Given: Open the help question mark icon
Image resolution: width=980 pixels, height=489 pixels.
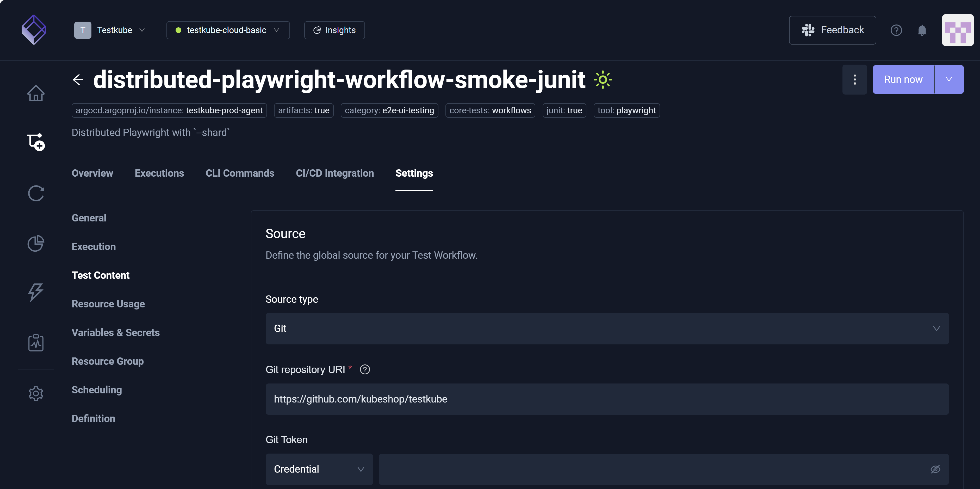Looking at the screenshot, I should point(896,30).
